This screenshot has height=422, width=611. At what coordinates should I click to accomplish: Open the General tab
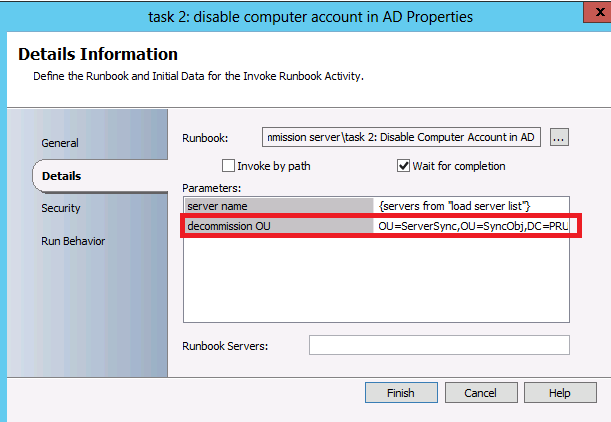coord(60,143)
